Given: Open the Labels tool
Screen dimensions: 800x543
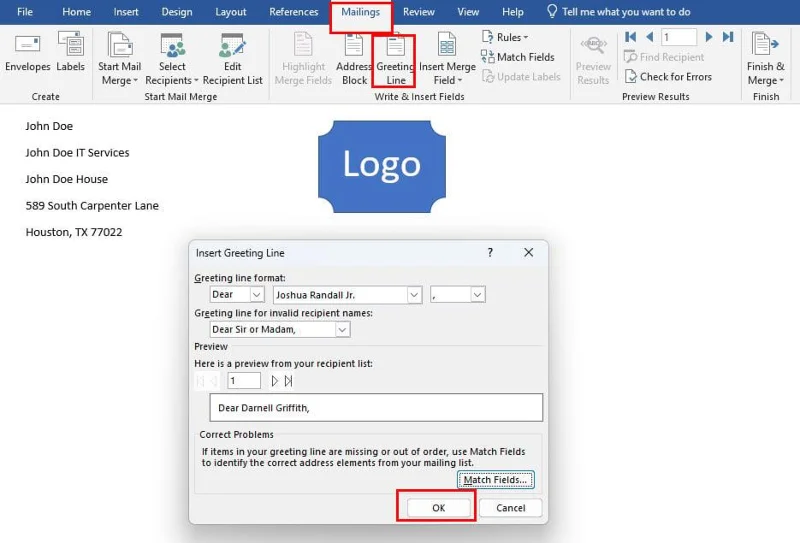Looking at the screenshot, I should pyautogui.click(x=70, y=53).
